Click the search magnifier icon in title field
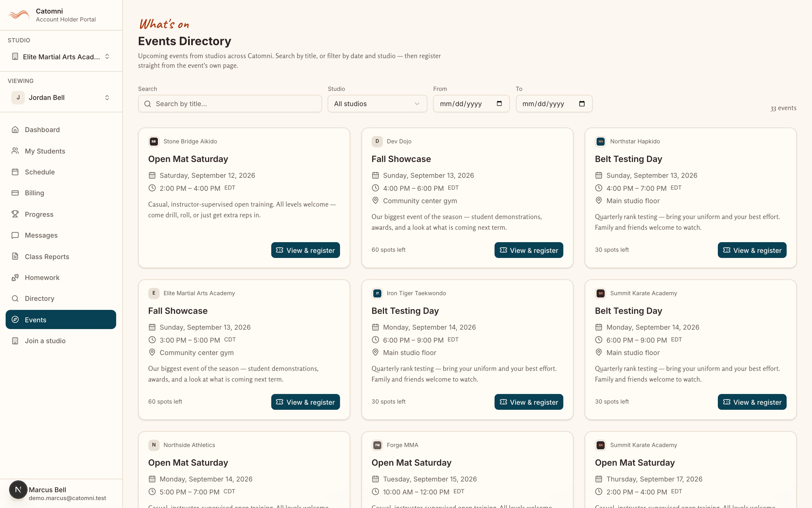Image resolution: width=812 pixels, height=508 pixels. pyautogui.click(x=148, y=104)
